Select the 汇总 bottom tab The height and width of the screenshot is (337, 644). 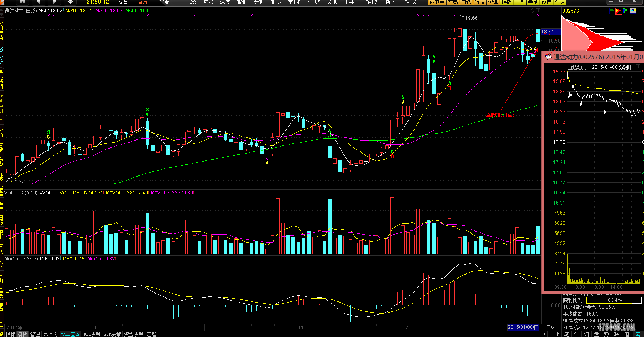[x=152, y=334]
